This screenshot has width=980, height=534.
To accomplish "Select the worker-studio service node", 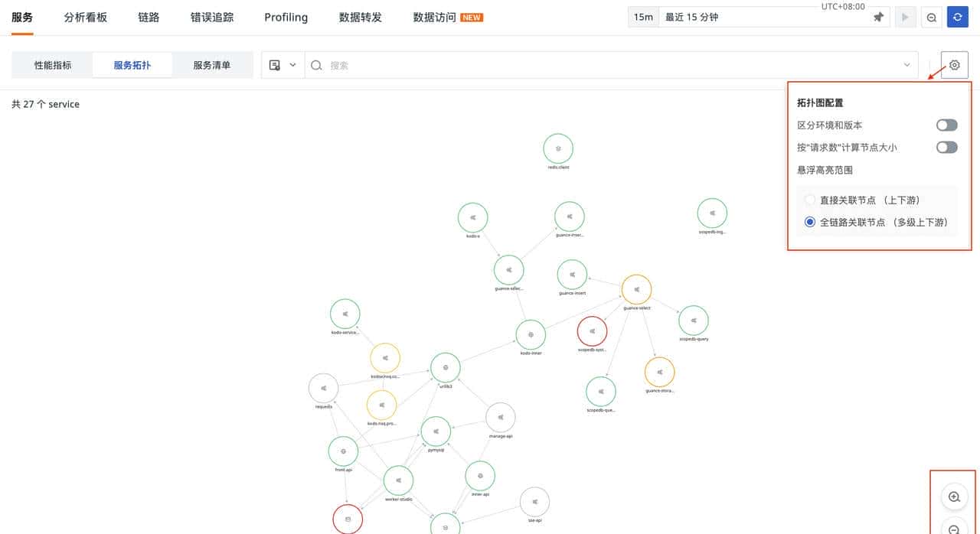I will (x=398, y=480).
